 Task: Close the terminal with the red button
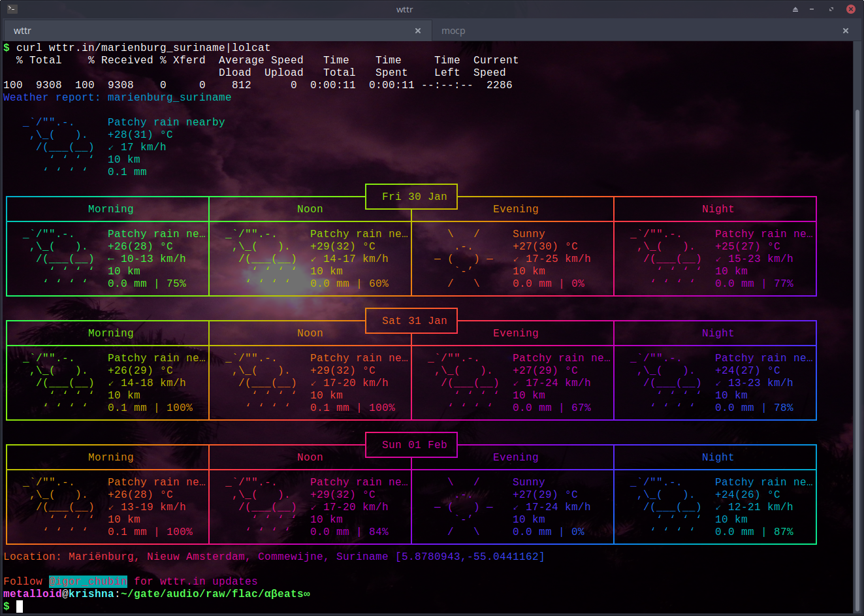(850, 9)
